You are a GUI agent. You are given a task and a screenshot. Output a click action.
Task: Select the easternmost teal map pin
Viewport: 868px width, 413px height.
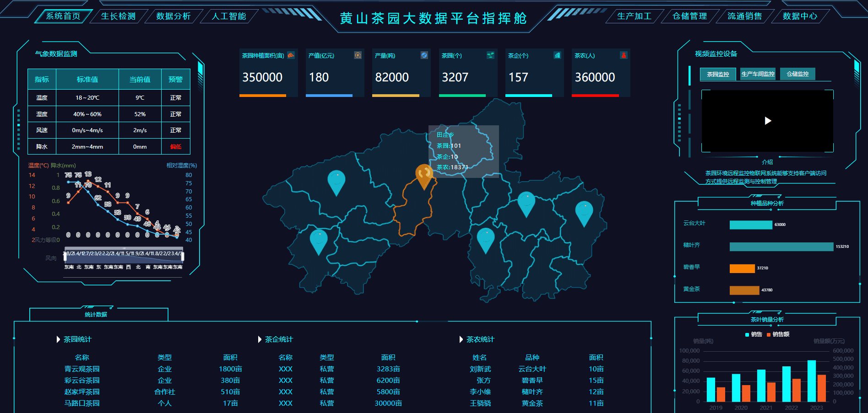(x=584, y=214)
